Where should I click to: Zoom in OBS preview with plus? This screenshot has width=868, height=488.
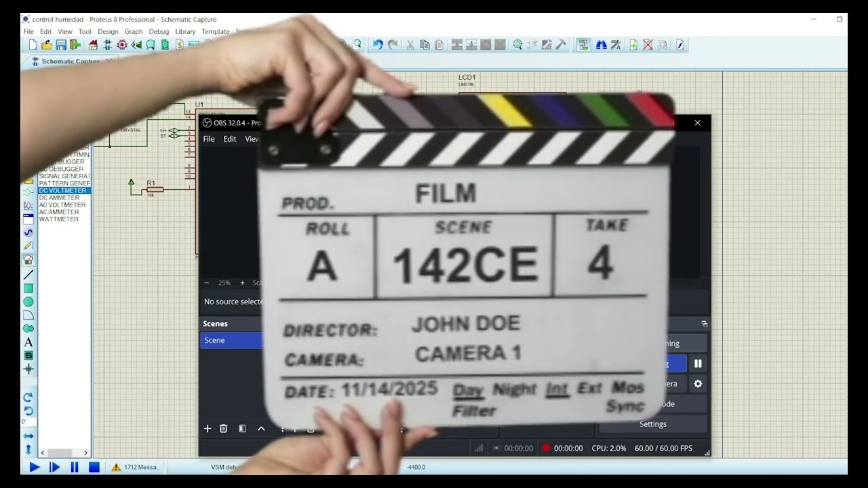[x=242, y=283]
